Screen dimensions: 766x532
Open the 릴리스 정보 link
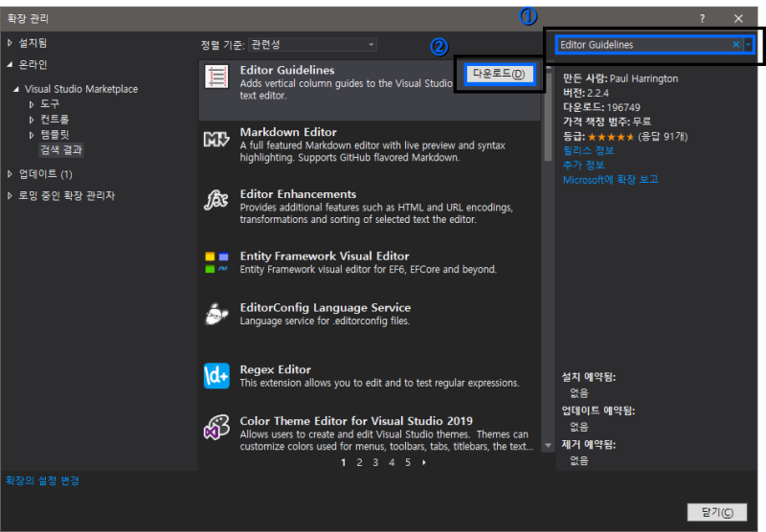(588, 150)
